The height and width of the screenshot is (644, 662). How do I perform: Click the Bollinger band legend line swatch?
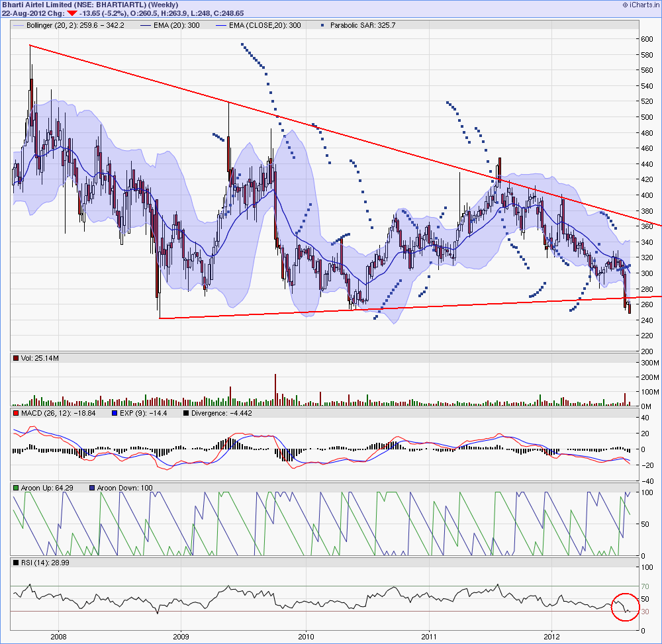19,25
